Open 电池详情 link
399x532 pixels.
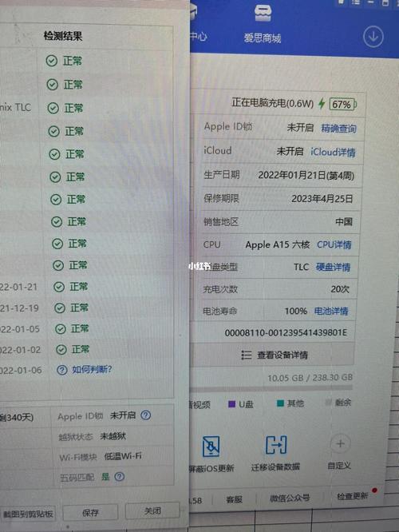click(331, 311)
